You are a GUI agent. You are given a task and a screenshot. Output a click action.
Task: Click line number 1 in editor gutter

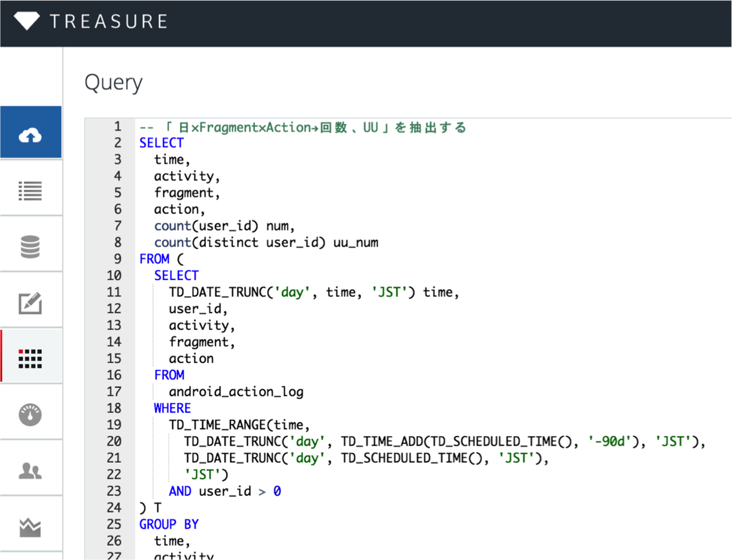click(x=117, y=126)
